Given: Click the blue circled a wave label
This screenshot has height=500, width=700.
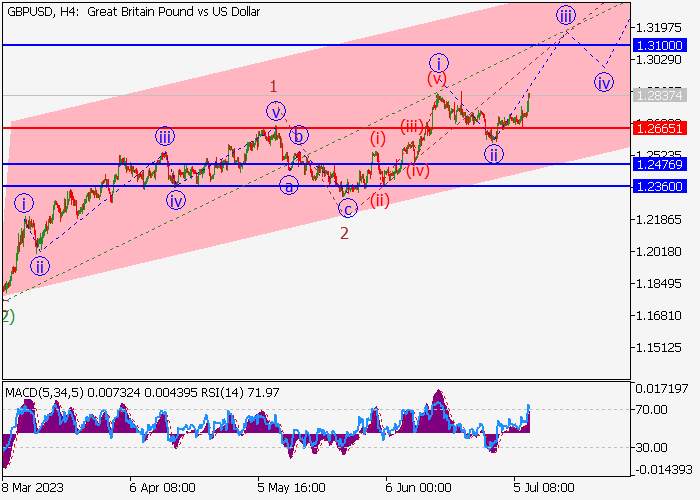Looking at the screenshot, I should (289, 185).
